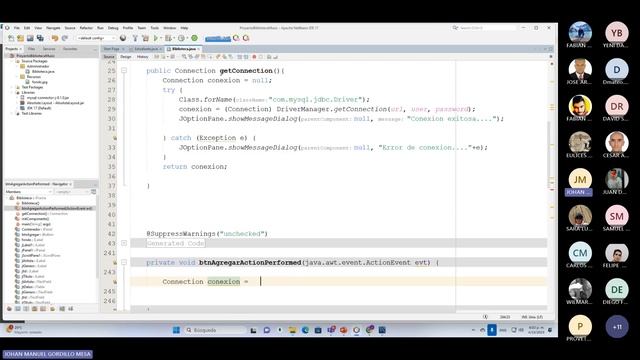Viewport: 640px width, 360px height.
Task: Open the Microsoft Edge taskbar icon
Action: tap(305, 330)
